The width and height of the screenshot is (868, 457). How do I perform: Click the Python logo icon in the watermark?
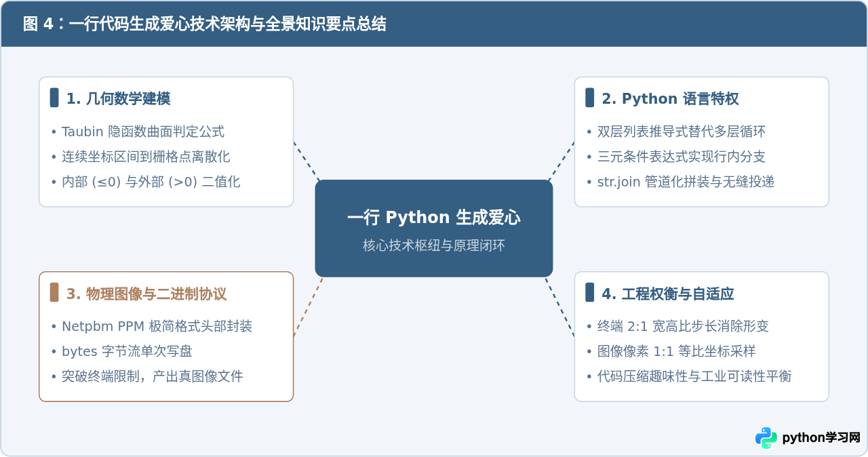coord(766,438)
